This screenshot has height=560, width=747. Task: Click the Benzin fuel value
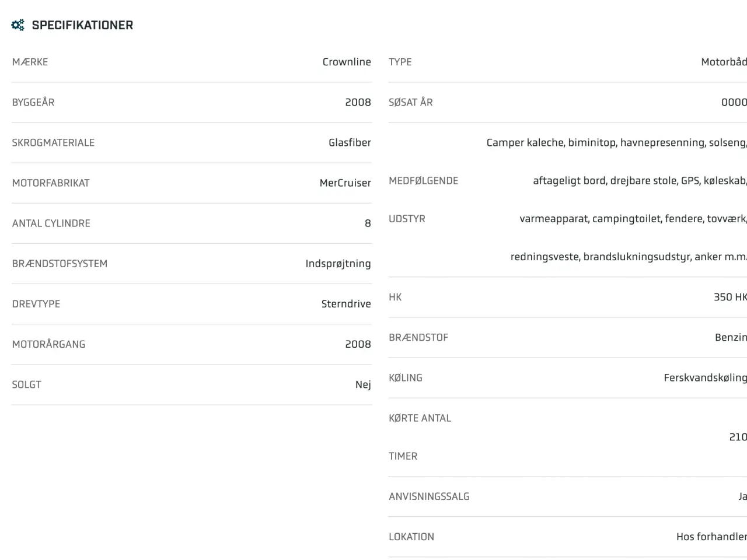(x=731, y=337)
